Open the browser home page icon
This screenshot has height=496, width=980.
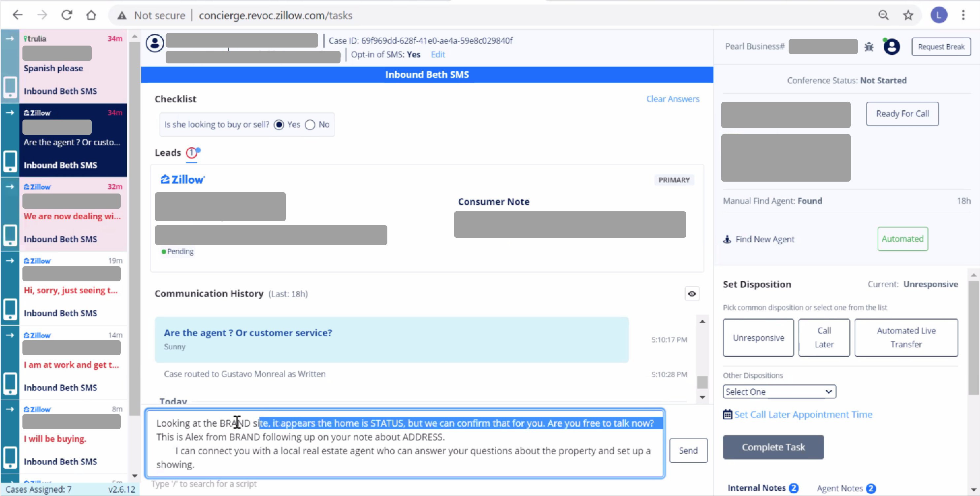pos(91,15)
